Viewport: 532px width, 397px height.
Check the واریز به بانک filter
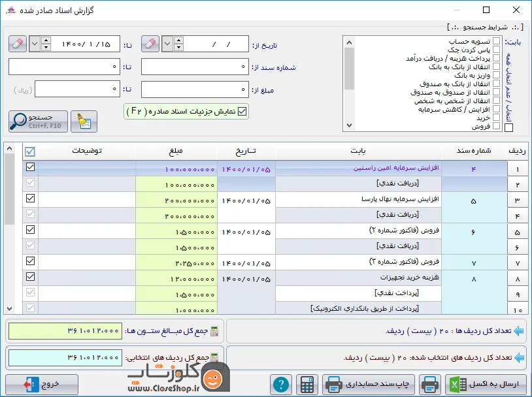coord(496,75)
